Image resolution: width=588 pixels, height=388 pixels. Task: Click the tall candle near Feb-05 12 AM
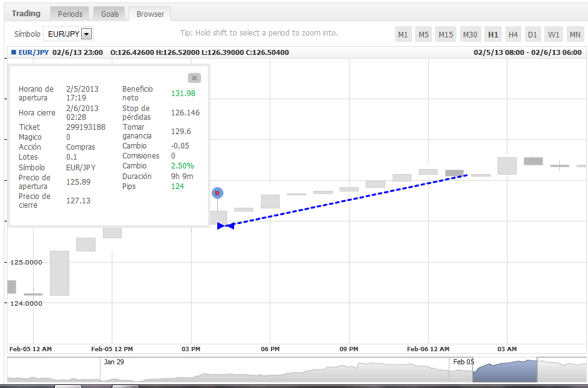(x=60, y=273)
